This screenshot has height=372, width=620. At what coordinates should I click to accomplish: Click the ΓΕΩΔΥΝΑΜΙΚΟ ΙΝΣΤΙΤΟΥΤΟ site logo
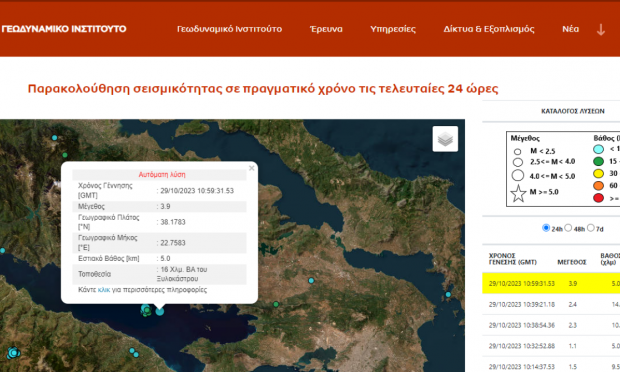point(64,29)
